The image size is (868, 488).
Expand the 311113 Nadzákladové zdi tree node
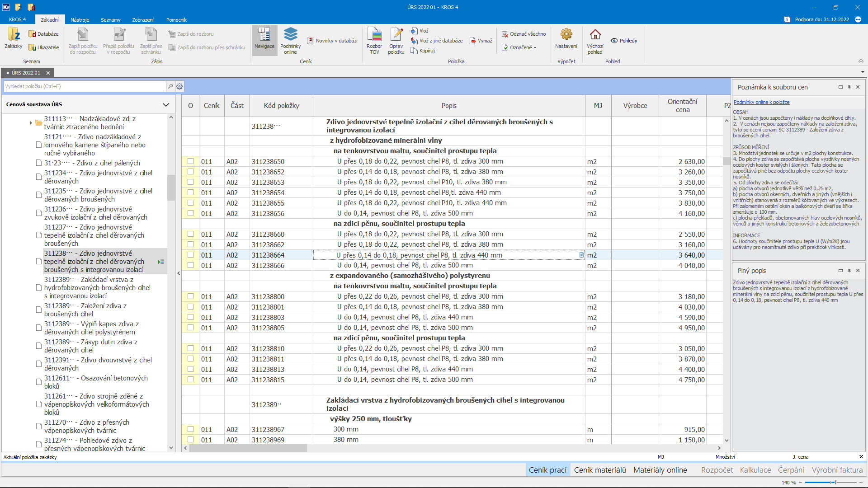(x=31, y=122)
